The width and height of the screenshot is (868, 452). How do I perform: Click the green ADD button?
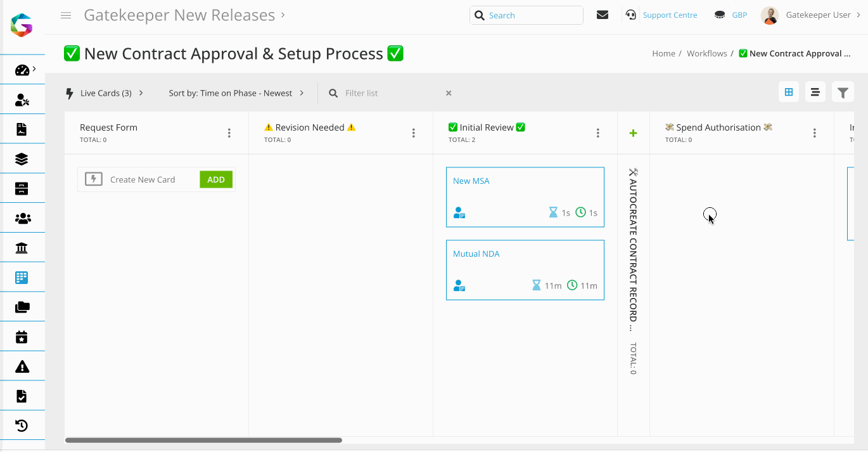(x=215, y=179)
